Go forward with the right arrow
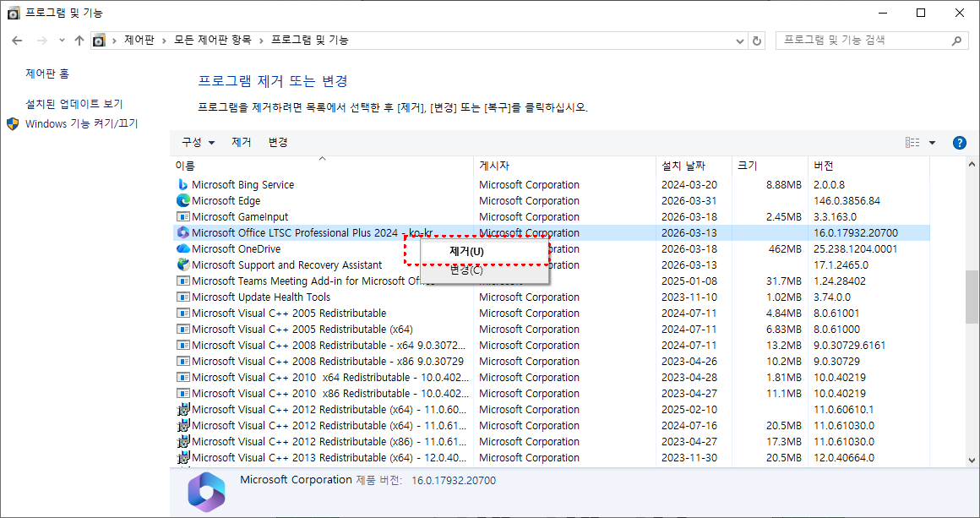 [x=41, y=41]
